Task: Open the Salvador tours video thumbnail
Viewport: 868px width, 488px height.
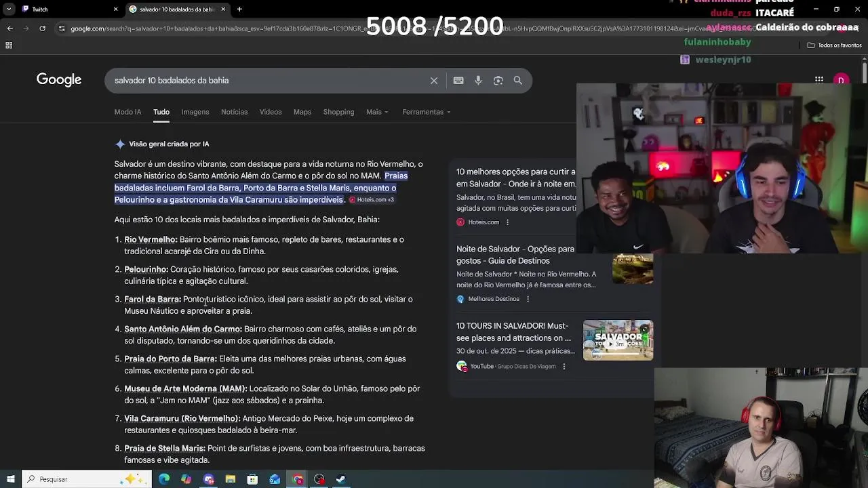Action: click(618, 340)
